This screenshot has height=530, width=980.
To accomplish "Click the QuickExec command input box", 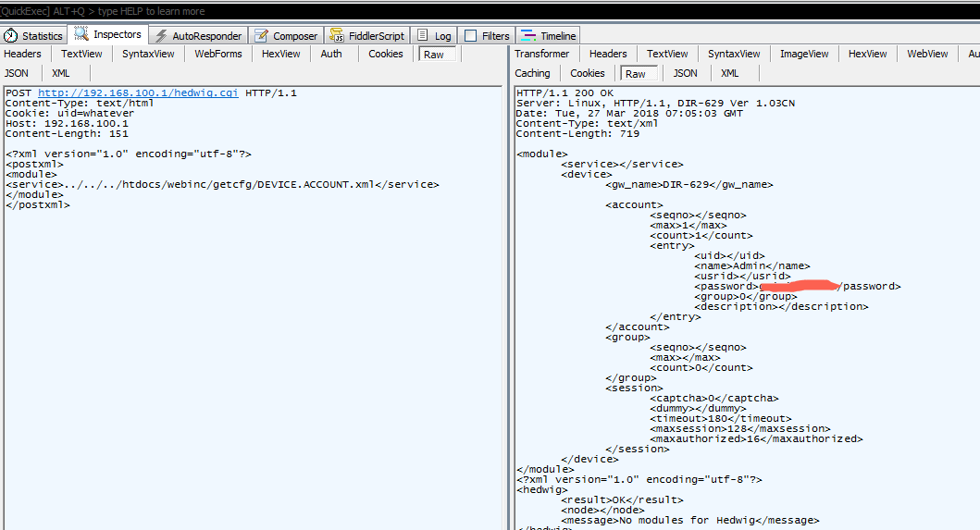I will pyautogui.click(x=490, y=11).
